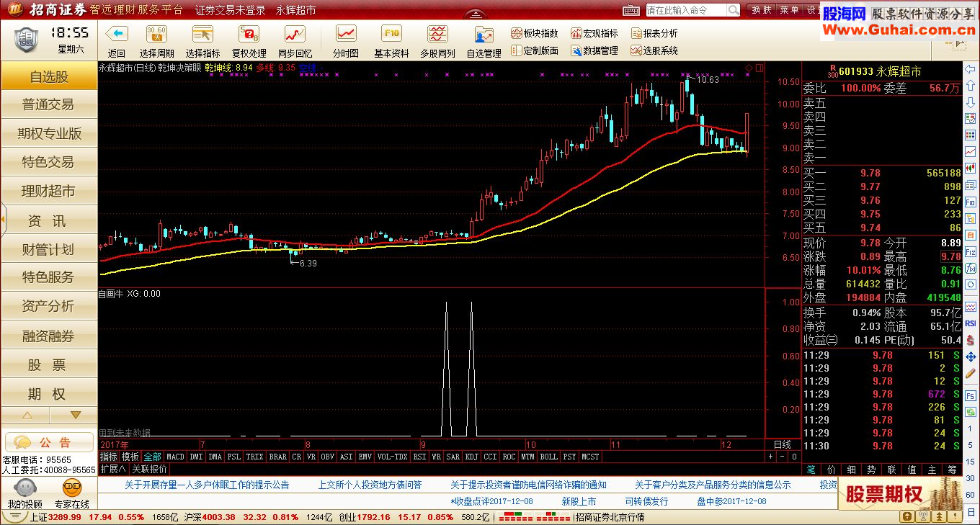Click the 返回 back arrow icon
Screen dimensions: 980x525
tap(116, 34)
